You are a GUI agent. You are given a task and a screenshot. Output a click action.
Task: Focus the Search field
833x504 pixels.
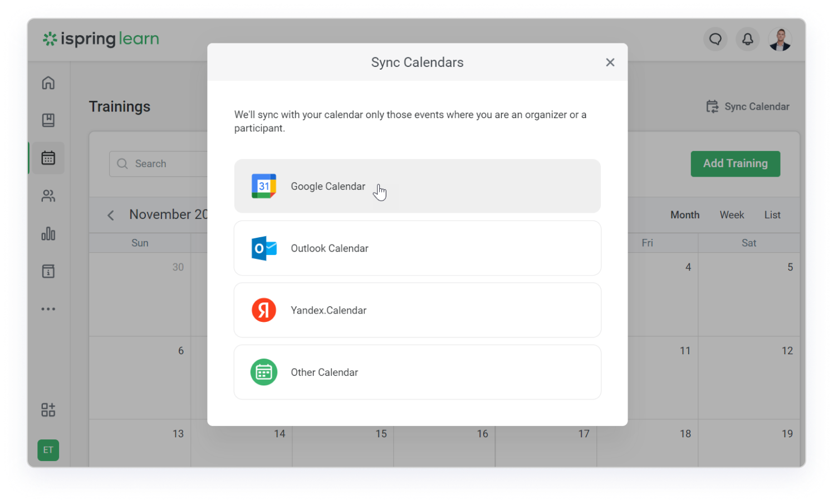coord(159,164)
